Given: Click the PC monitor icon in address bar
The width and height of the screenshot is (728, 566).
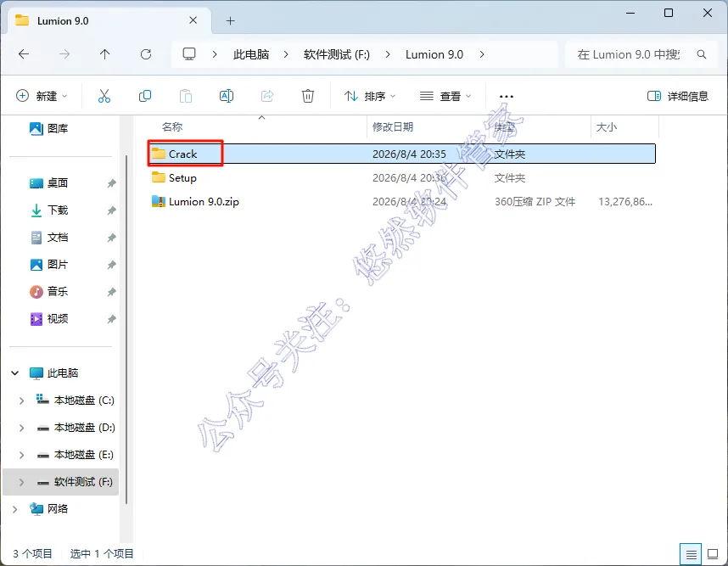Looking at the screenshot, I should (189, 54).
